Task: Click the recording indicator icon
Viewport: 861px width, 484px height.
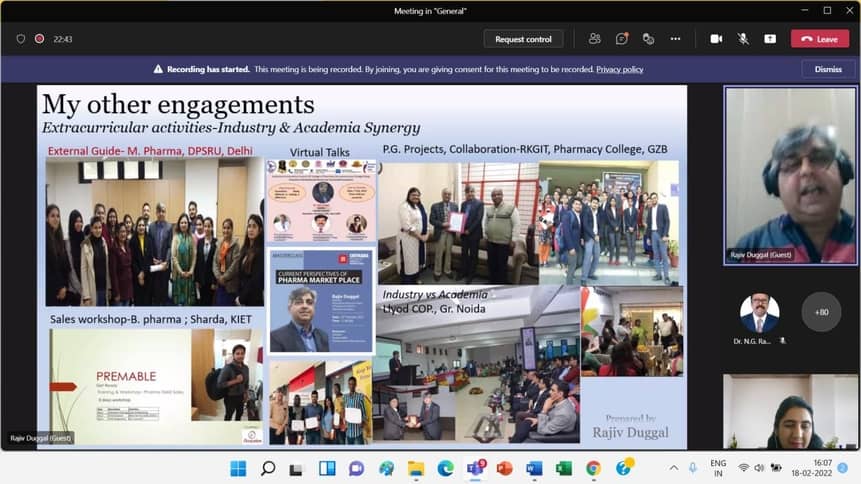Action: 40,39
